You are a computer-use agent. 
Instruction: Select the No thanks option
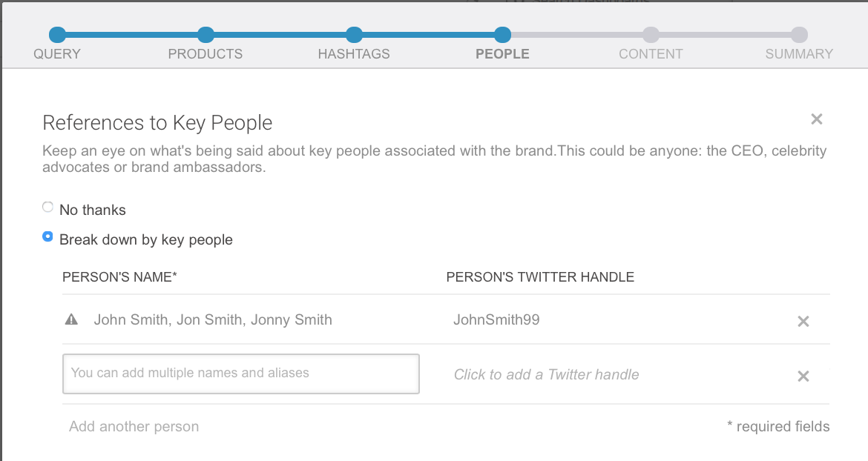click(47, 207)
